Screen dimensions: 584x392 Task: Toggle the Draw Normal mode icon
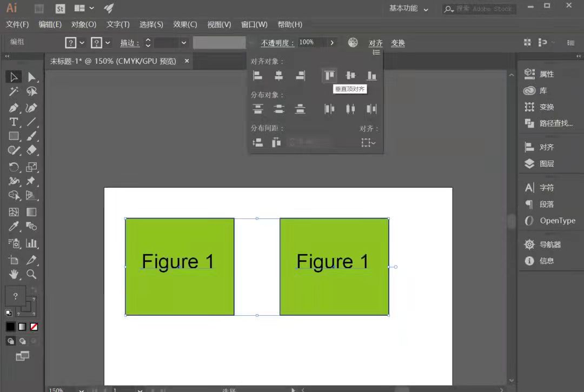click(x=10, y=341)
